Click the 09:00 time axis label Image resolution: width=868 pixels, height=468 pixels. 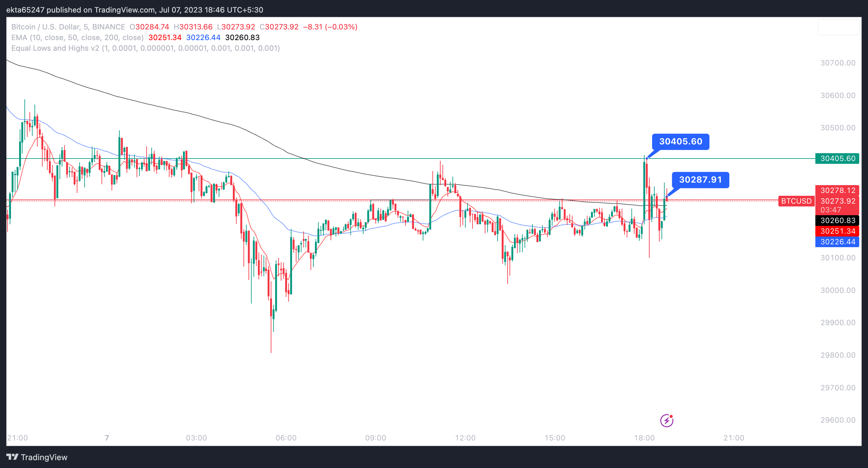[376, 438]
